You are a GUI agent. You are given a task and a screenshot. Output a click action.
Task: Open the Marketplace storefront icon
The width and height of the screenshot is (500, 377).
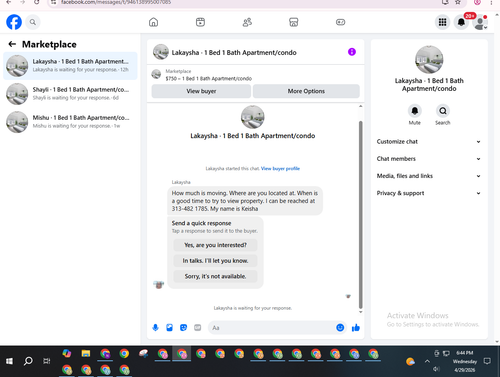294,22
